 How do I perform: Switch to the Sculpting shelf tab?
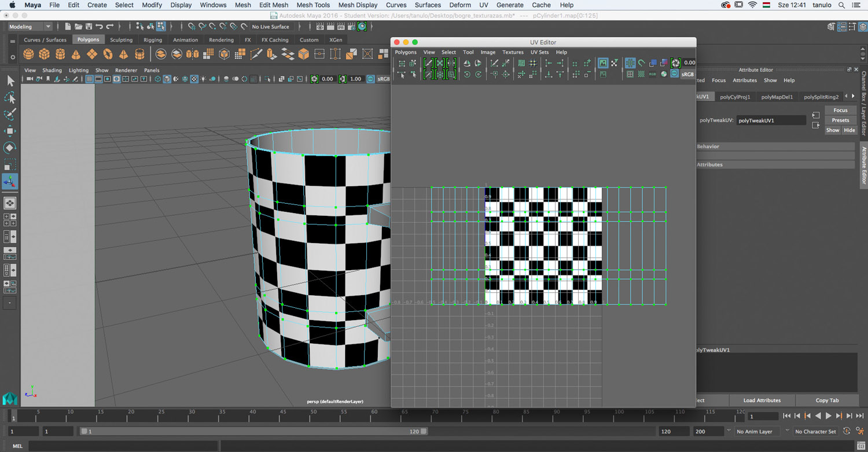(x=121, y=40)
